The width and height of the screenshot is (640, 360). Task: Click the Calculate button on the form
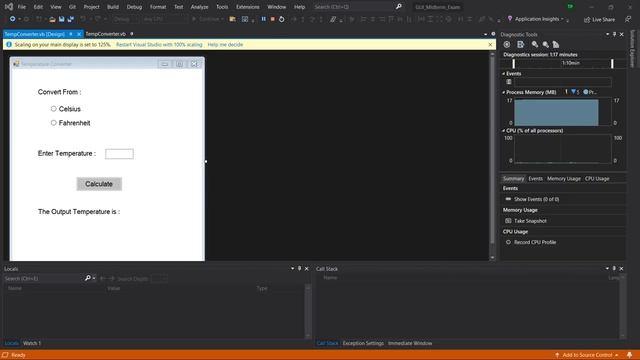point(99,184)
